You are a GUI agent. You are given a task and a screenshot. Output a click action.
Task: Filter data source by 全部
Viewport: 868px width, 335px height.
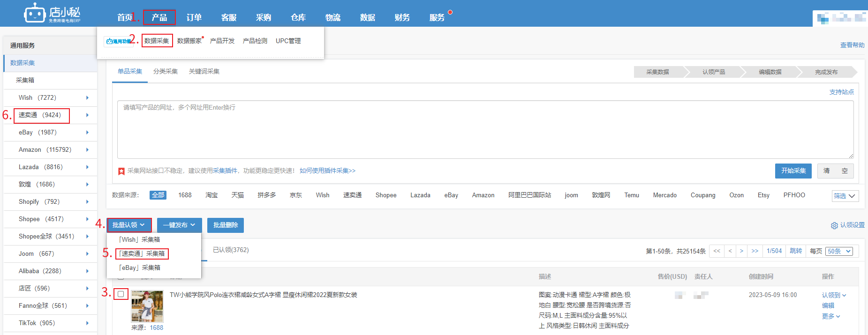(x=158, y=195)
